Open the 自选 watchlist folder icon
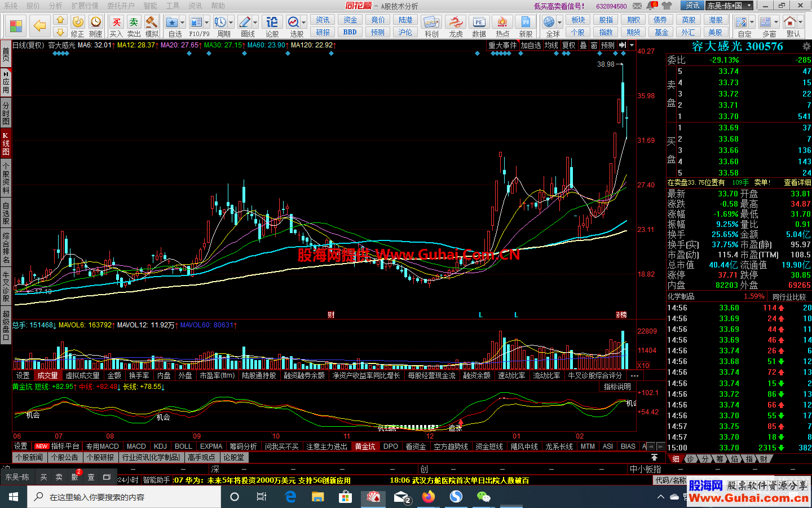Viewport: 812px width, 508px height. (172, 22)
